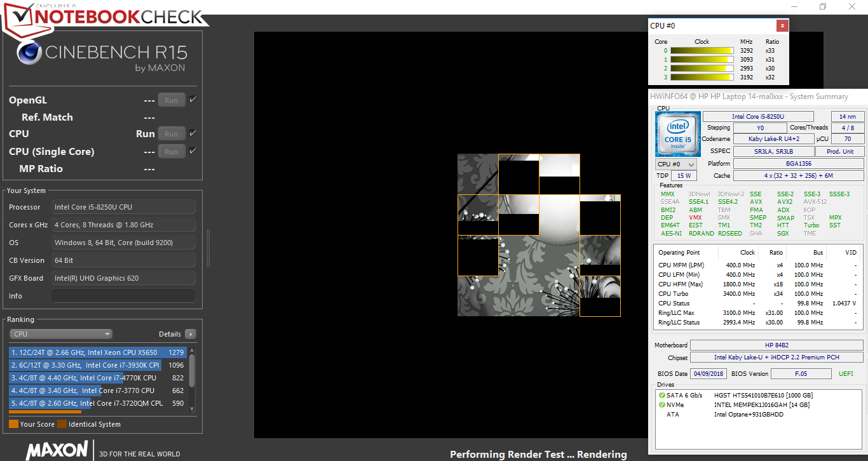Click the Cache value '4 x (32 + 32 + 256) + 6M'

coord(799,176)
